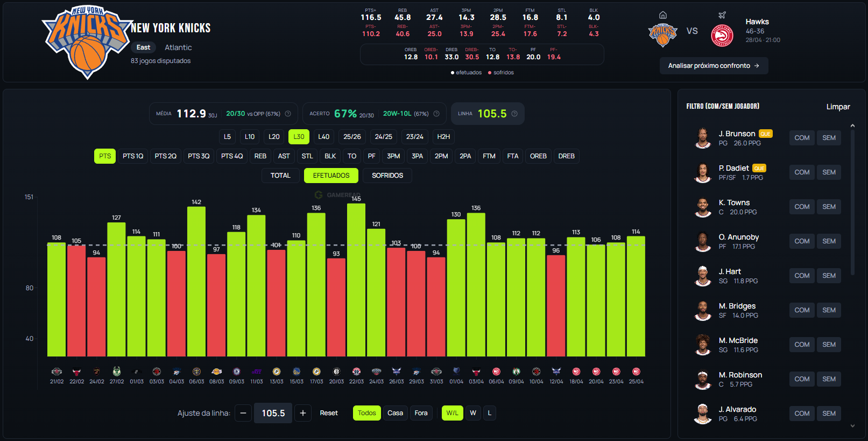
Task: Click the opponent logo above the 22/03 date
Action: click(356, 372)
